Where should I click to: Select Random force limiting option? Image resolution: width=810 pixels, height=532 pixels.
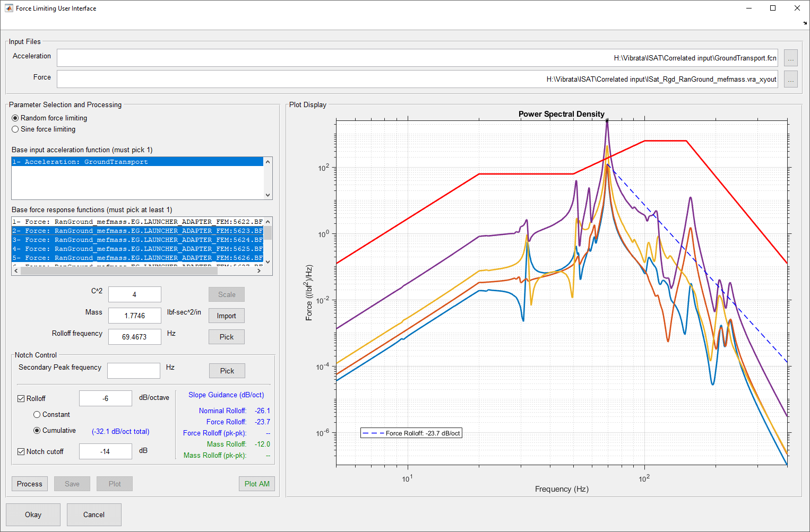tap(49, 118)
